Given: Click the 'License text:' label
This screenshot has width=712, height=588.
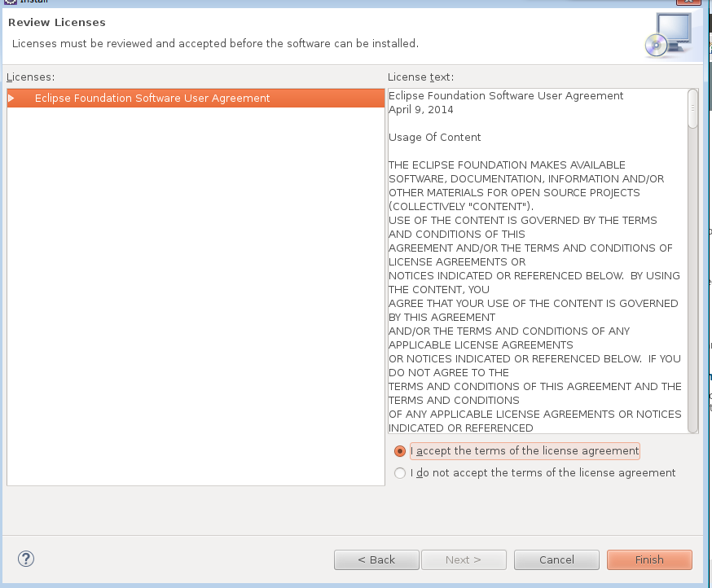Looking at the screenshot, I should point(420,77).
